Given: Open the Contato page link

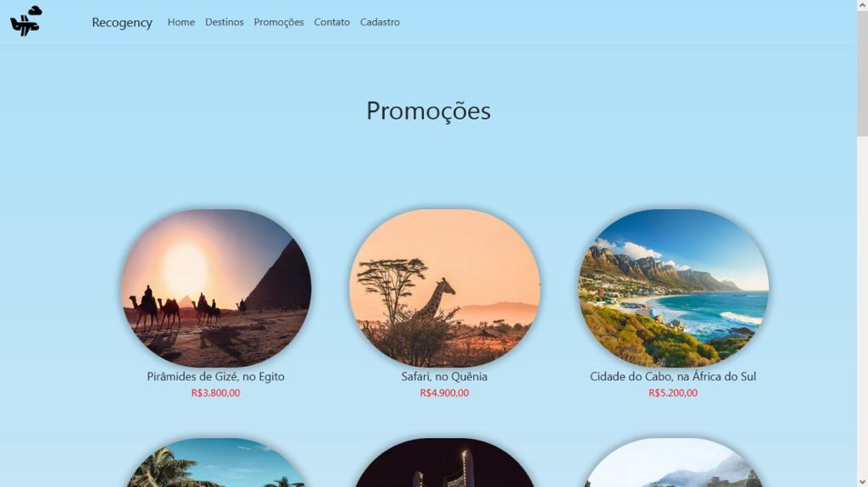Looking at the screenshot, I should pyautogui.click(x=331, y=22).
